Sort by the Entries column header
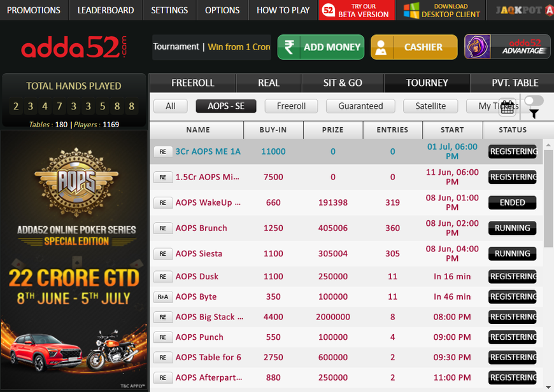The height and width of the screenshot is (392, 554). tap(392, 130)
